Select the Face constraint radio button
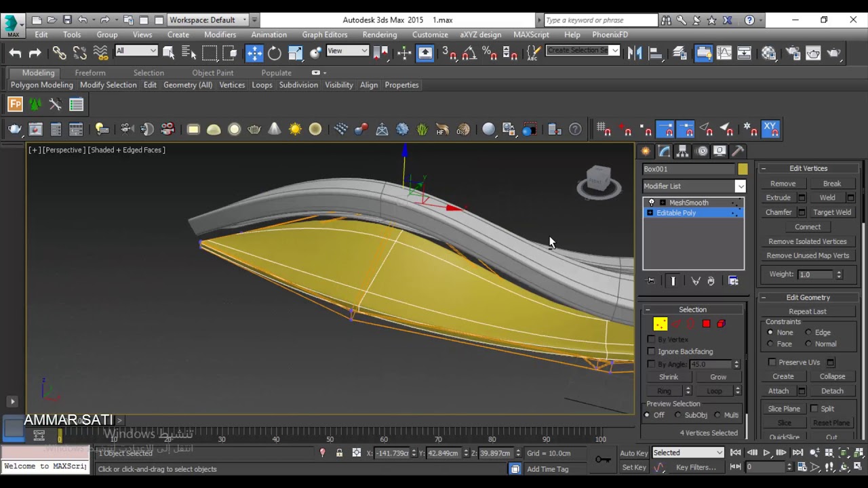The image size is (868, 488). pos(770,344)
